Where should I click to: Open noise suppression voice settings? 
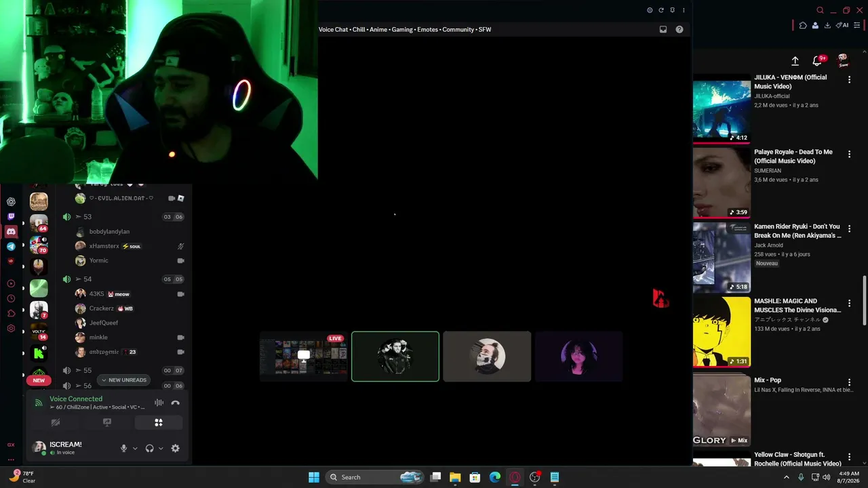(x=159, y=403)
